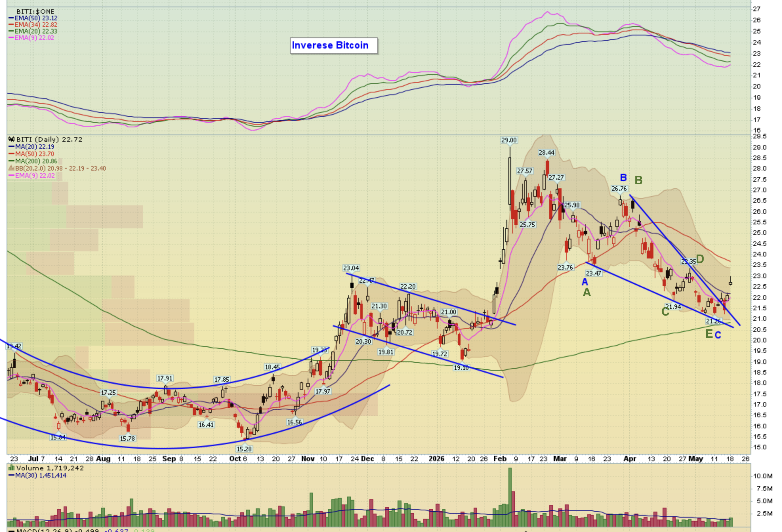This screenshot has width=782, height=532.
Task: Select the 15.78 low price label
Action: pos(127,439)
